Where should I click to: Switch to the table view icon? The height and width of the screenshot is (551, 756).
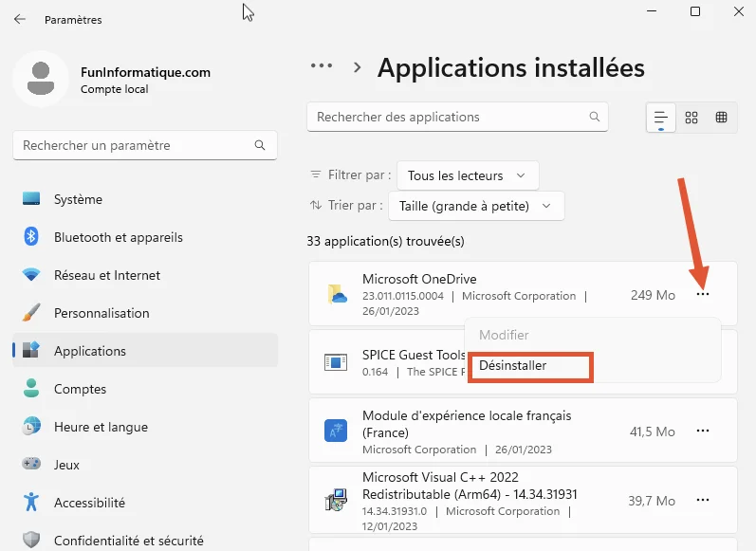coord(721,118)
